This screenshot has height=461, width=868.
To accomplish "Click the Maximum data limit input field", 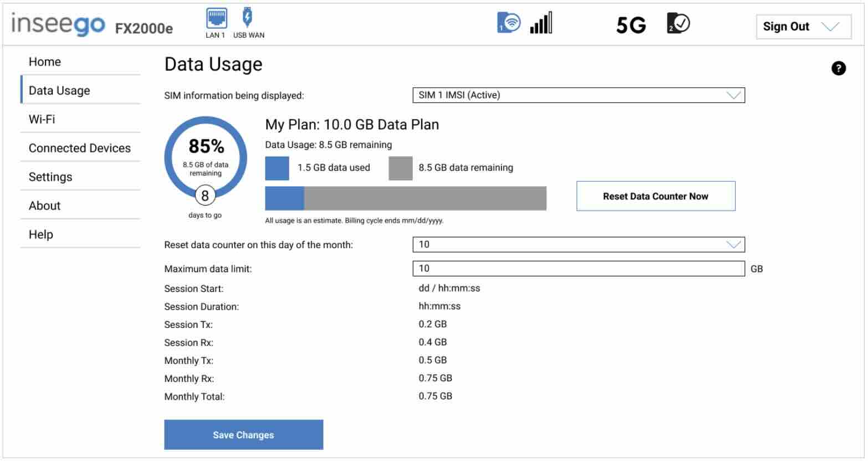I will point(578,268).
